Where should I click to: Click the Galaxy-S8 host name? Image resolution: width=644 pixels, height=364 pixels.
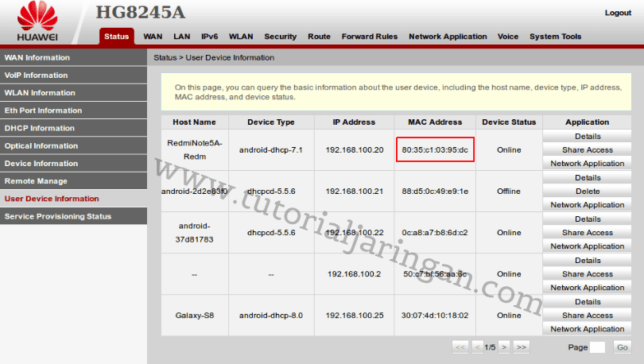(x=195, y=316)
